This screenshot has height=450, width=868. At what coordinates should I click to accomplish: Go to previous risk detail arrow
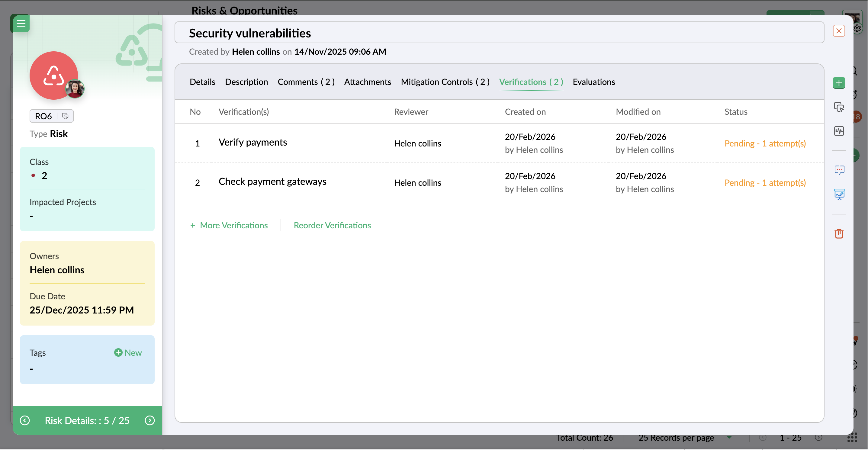pos(25,420)
